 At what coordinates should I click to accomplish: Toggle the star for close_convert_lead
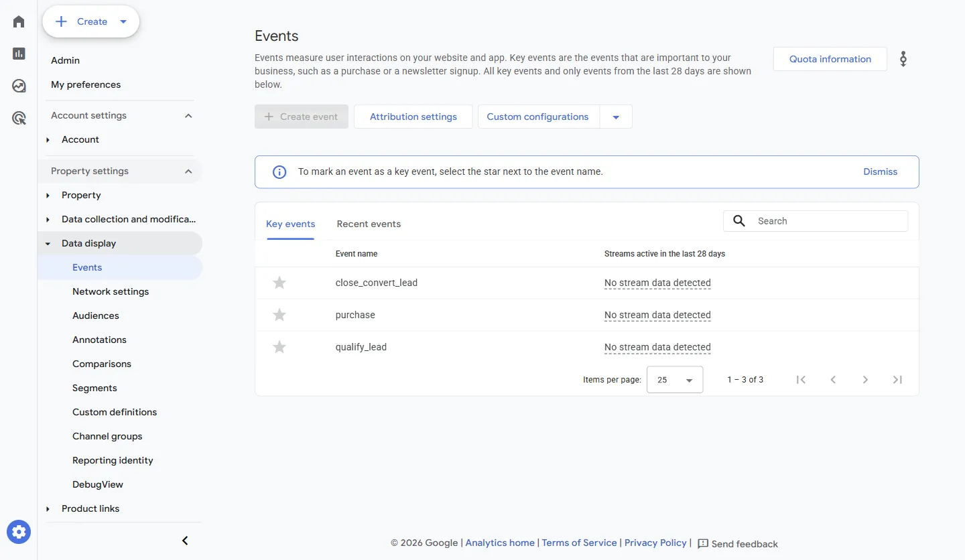coord(279,283)
